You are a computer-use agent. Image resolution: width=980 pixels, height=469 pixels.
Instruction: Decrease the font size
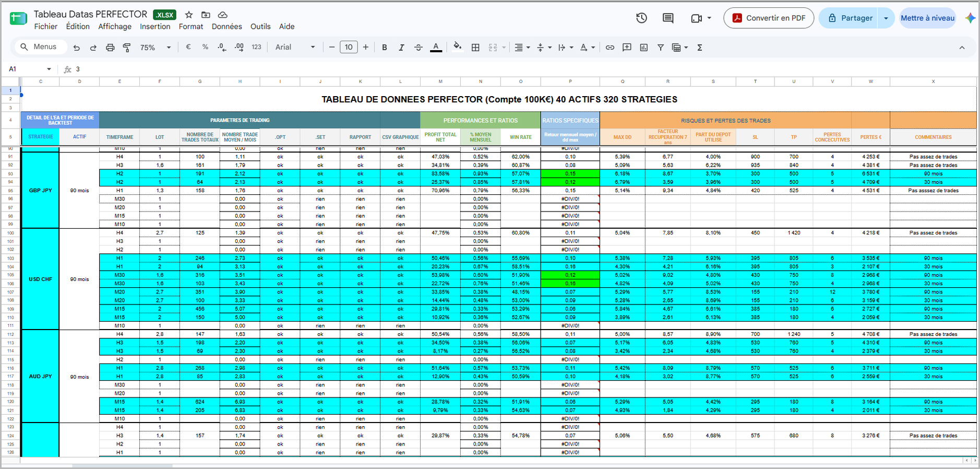331,48
